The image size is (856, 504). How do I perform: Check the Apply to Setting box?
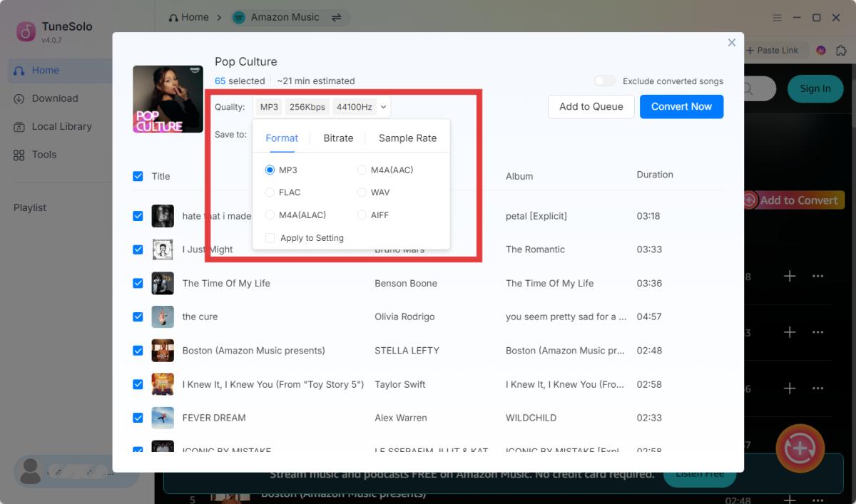pos(270,238)
